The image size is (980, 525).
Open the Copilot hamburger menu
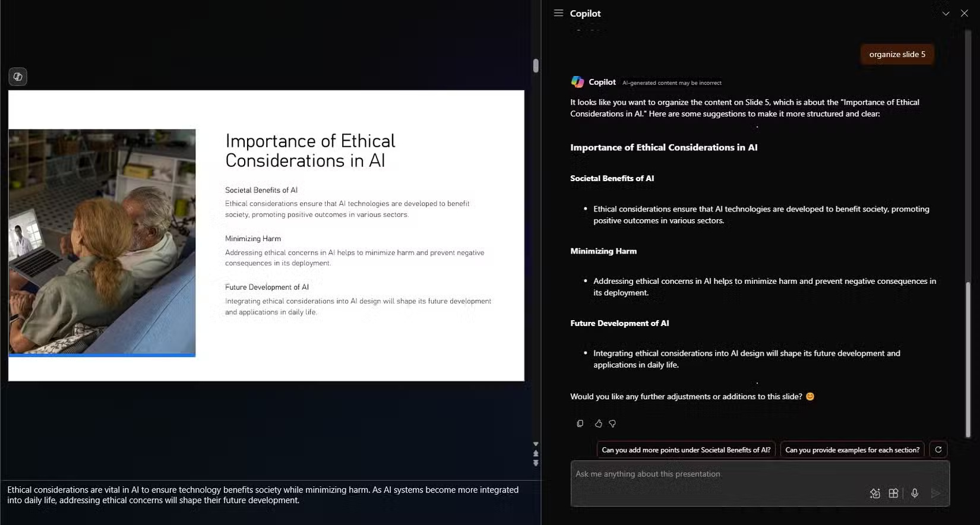point(558,13)
